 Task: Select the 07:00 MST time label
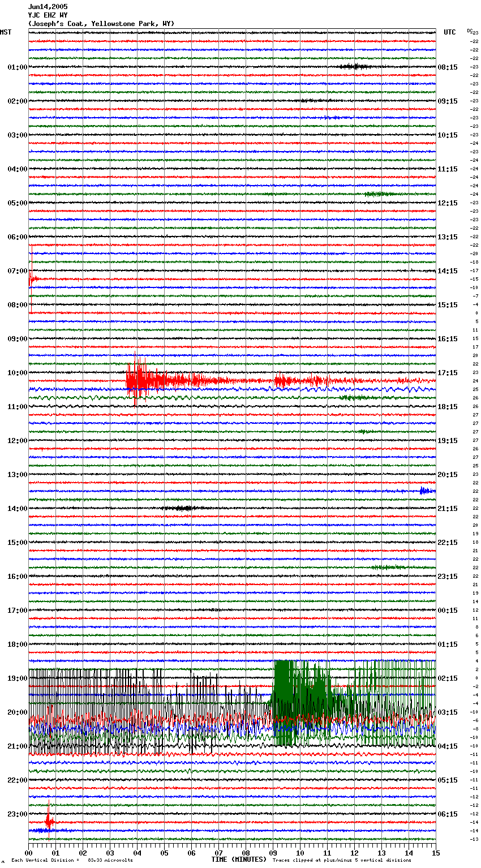pyautogui.click(x=18, y=271)
